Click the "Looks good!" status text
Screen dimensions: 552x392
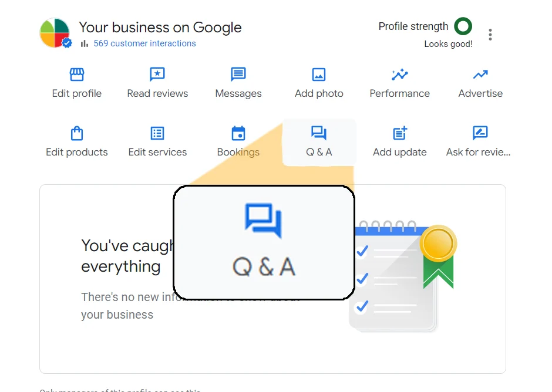[448, 44]
